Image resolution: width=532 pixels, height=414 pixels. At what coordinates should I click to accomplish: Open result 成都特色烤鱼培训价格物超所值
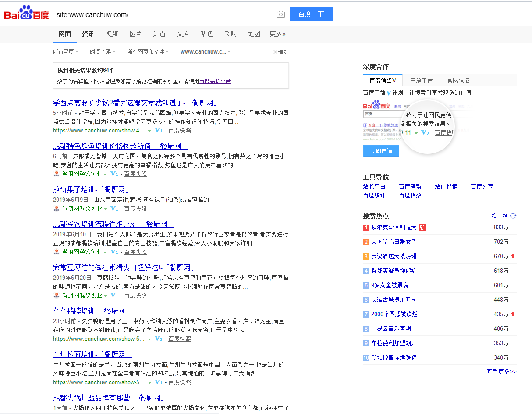point(121,146)
